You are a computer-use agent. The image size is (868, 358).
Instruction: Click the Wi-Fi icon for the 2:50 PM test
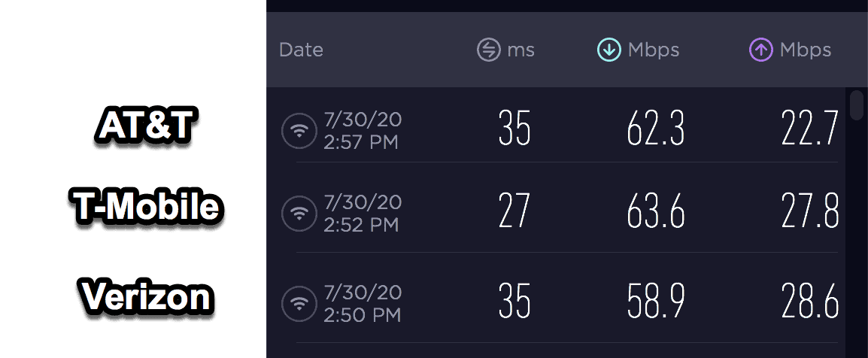tap(299, 303)
